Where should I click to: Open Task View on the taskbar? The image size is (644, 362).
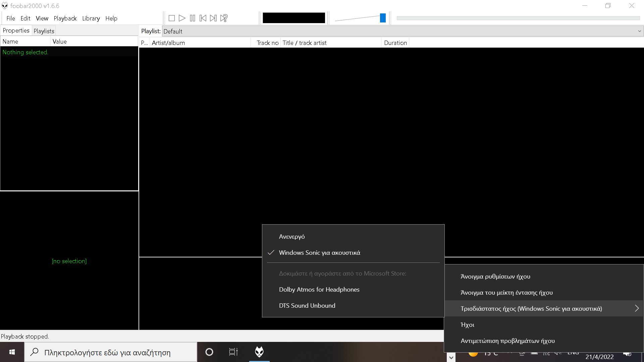(x=233, y=352)
